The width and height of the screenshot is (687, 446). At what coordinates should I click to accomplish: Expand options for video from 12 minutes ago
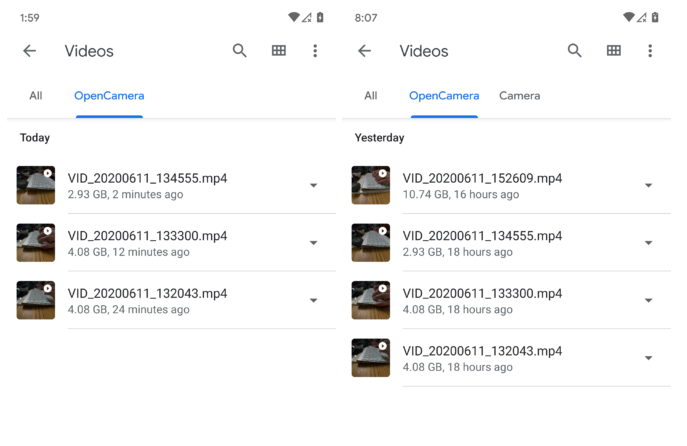[313, 243]
